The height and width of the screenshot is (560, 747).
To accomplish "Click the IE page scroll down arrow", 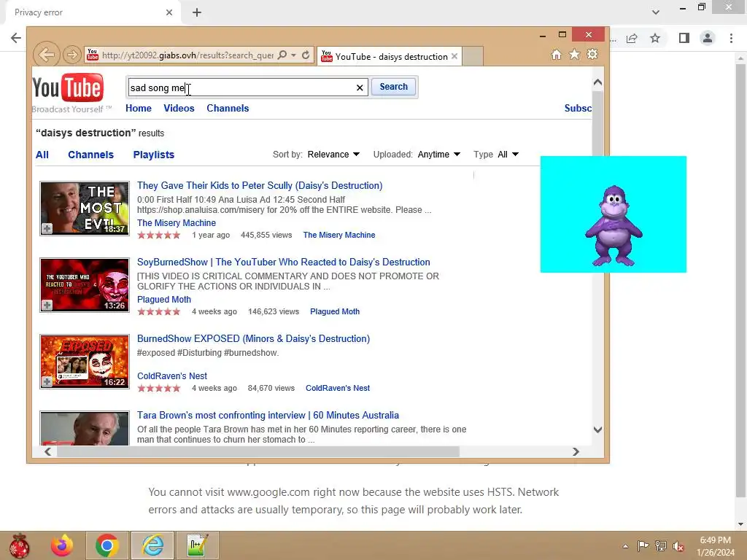I will (598, 429).
